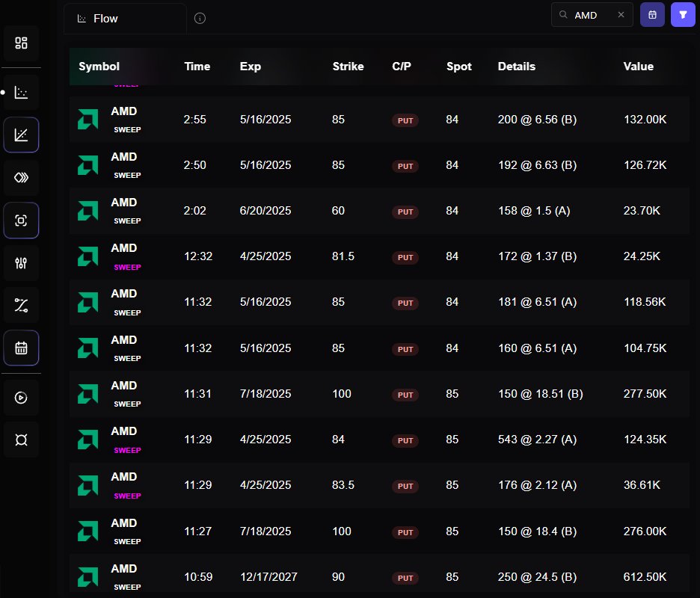Open the line chart sidebar icon
This screenshot has width=700, height=598.
[x=21, y=135]
